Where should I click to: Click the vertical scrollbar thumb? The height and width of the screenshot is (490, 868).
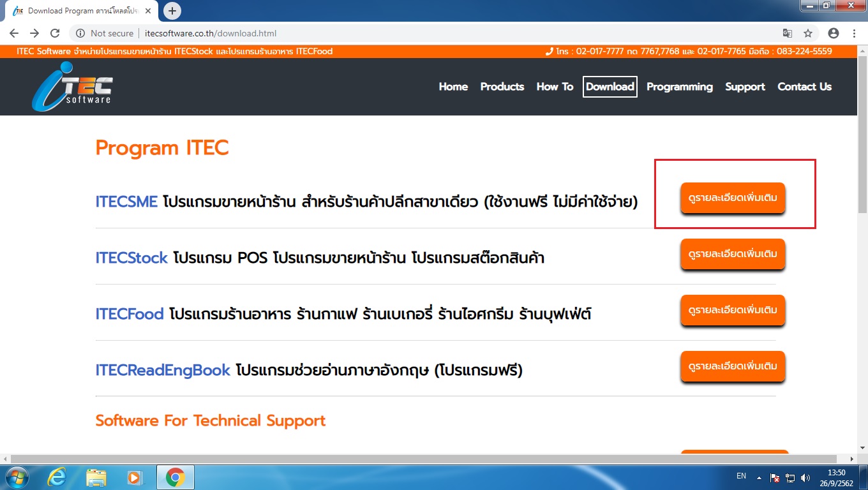[x=862, y=134]
